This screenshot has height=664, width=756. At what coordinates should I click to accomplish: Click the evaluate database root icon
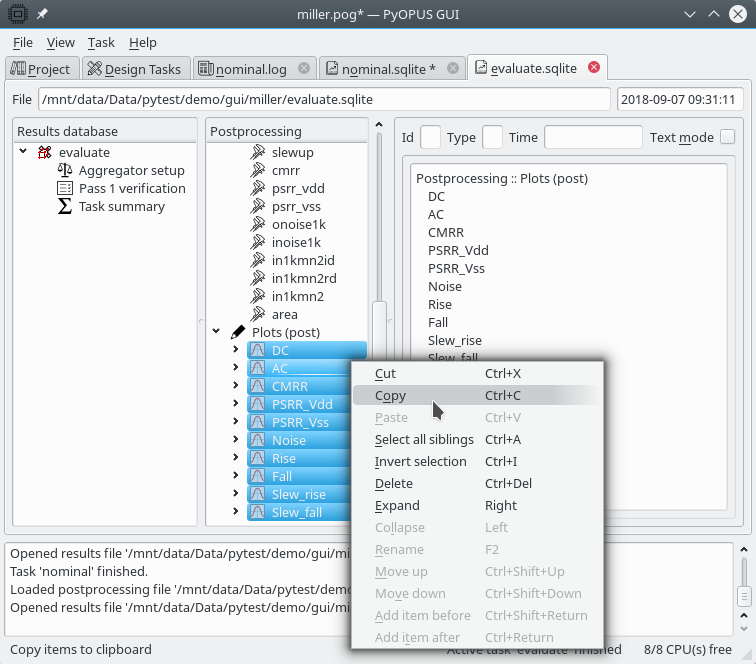[x=44, y=153]
